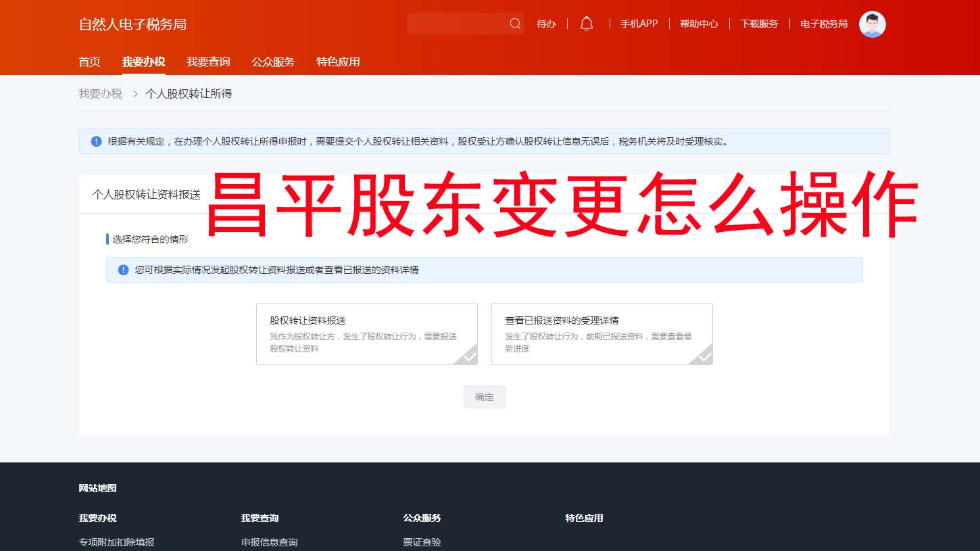Click the info icon in the top notice bar
The height and width of the screenshot is (551, 980).
[x=96, y=141]
